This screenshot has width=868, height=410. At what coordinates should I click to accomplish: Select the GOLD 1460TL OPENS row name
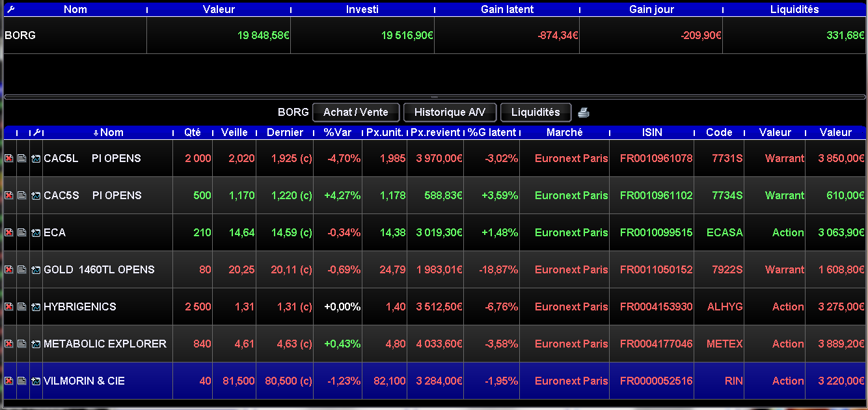[99, 269]
